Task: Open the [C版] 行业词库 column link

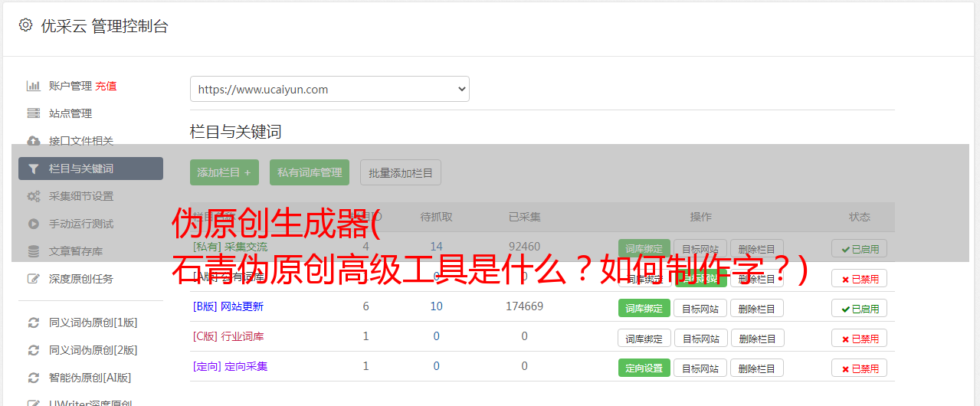Action: (x=228, y=336)
